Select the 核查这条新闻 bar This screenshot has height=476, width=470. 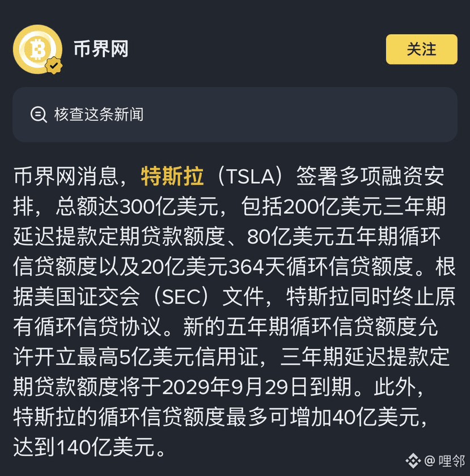[x=235, y=115]
